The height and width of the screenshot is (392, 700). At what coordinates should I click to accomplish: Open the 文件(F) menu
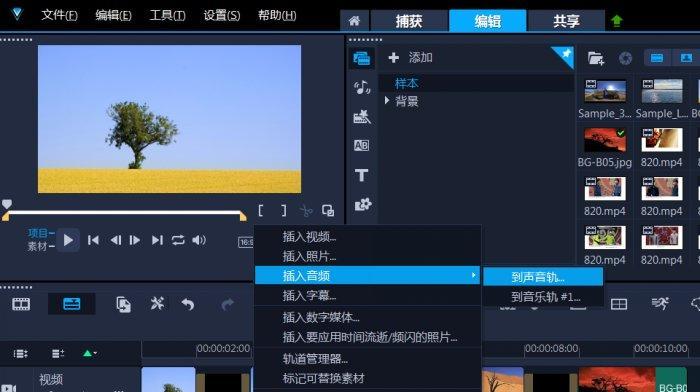pyautogui.click(x=59, y=16)
